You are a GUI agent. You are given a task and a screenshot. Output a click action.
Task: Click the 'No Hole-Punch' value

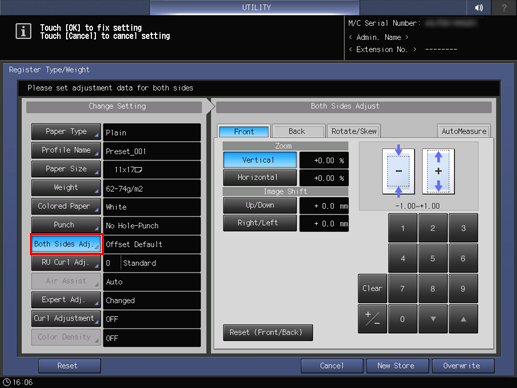click(152, 226)
